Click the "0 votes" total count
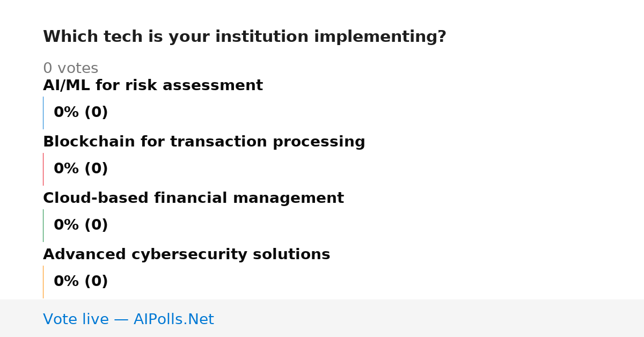This screenshot has width=644, height=337. click(70, 69)
